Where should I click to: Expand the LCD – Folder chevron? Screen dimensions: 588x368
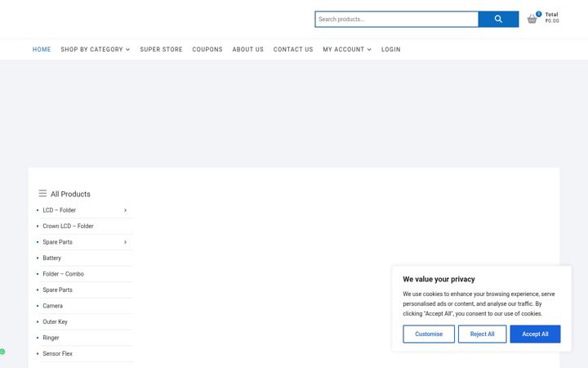click(125, 210)
